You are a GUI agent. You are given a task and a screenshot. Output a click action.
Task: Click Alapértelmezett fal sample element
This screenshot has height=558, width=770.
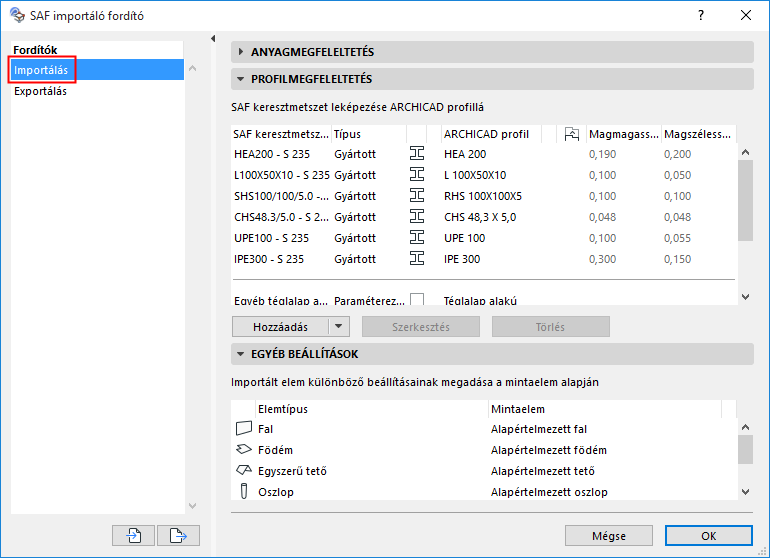point(539,429)
